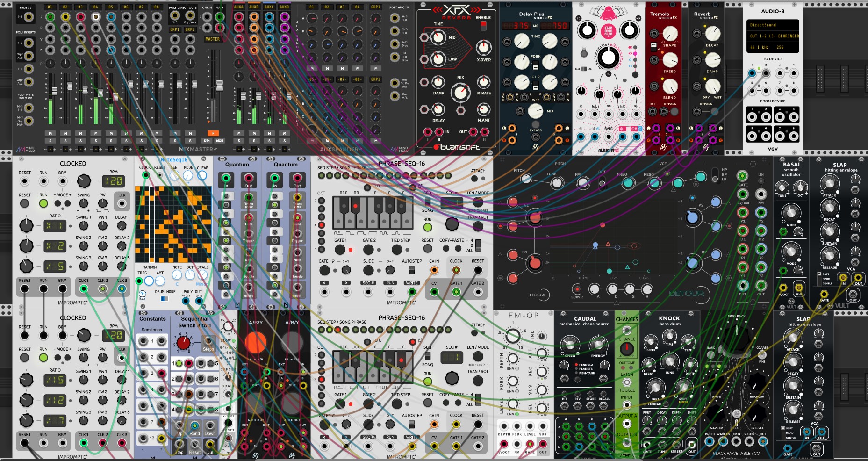Open the 44.1 kHz sample rate selector
868x461 pixels.
(x=760, y=47)
